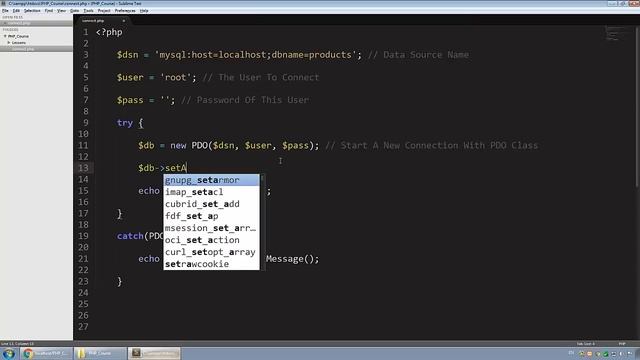Screen dimensions: 640x360
Task: Click the <?php opening tag
Action: coord(109,32)
